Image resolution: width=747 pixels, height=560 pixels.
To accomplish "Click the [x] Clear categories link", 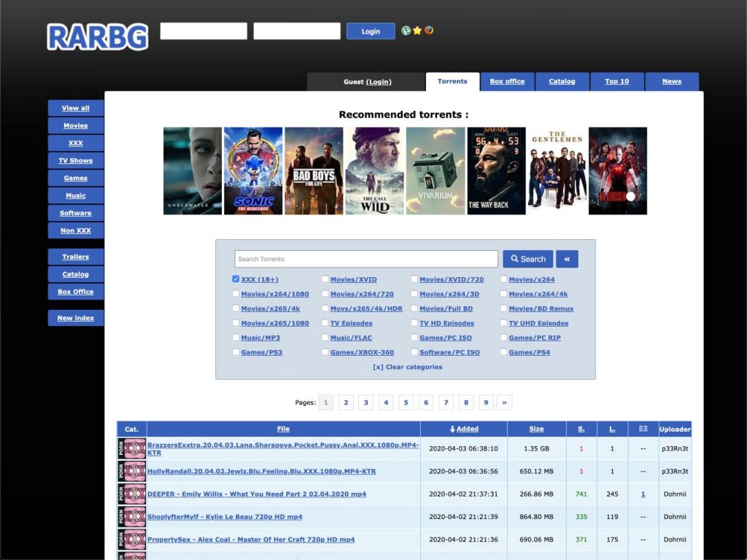I will pyautogui.click(x=408, y=367).
